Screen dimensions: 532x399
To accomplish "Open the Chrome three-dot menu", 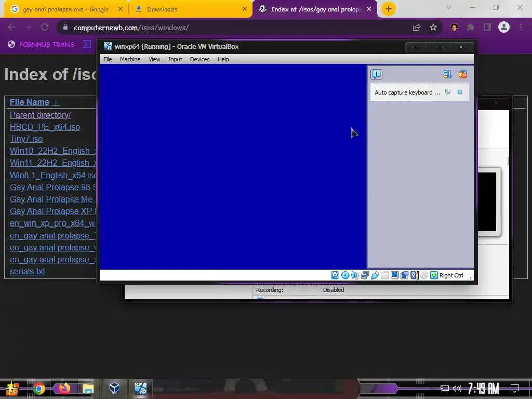I will pyautogui.click(x=521, y=28).
